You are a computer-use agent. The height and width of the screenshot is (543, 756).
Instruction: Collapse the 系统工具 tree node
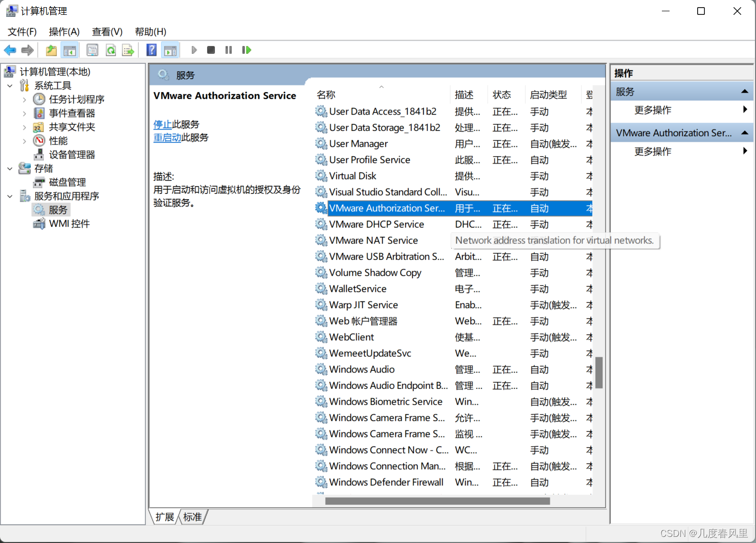coord(10,85)
